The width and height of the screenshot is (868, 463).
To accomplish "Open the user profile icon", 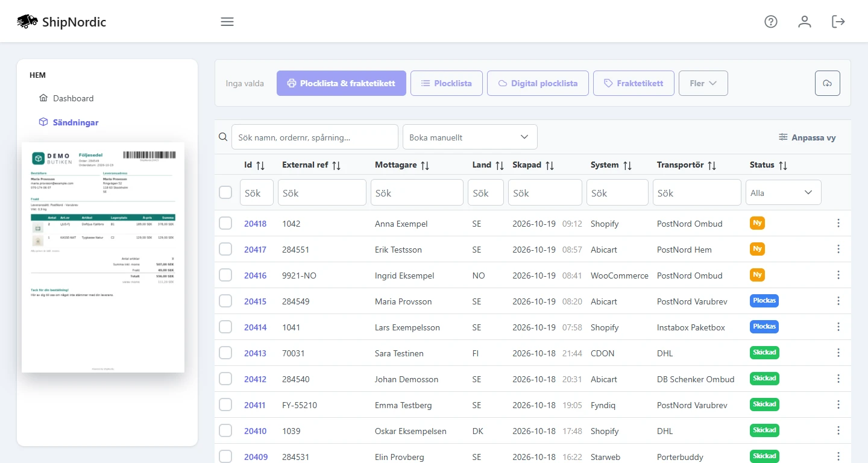I will coord(805,22).
